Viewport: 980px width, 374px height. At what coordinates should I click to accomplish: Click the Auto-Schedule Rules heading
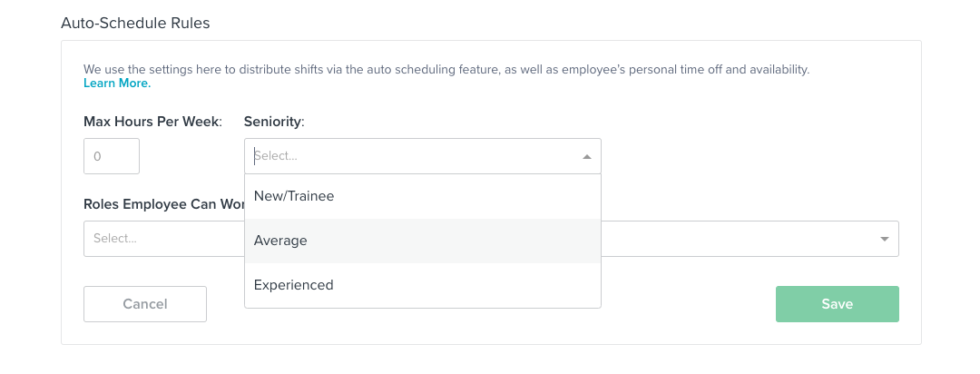tap(135, 23)
